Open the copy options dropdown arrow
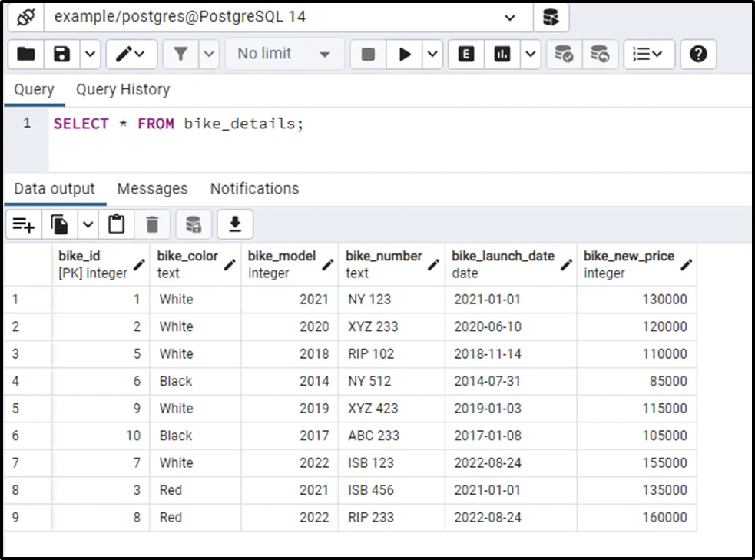Image resolution: width=755 pixels, height=560 pixels. 88,224
